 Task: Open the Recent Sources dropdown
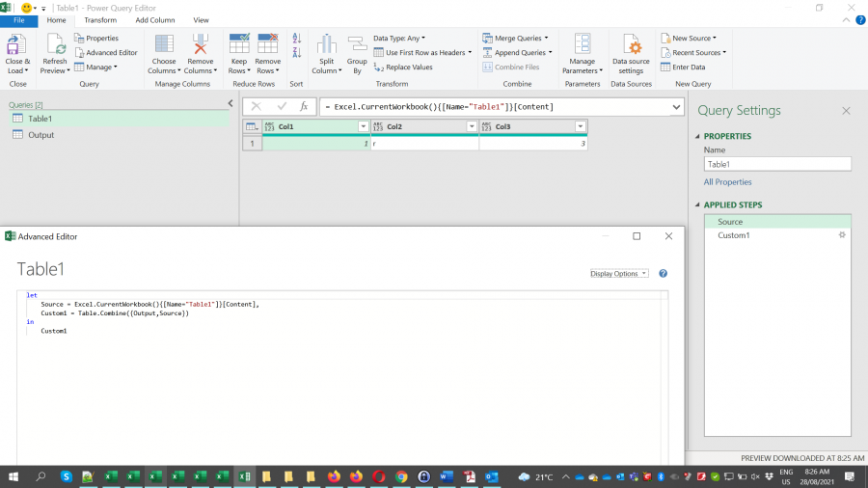[x=693, y=53]
